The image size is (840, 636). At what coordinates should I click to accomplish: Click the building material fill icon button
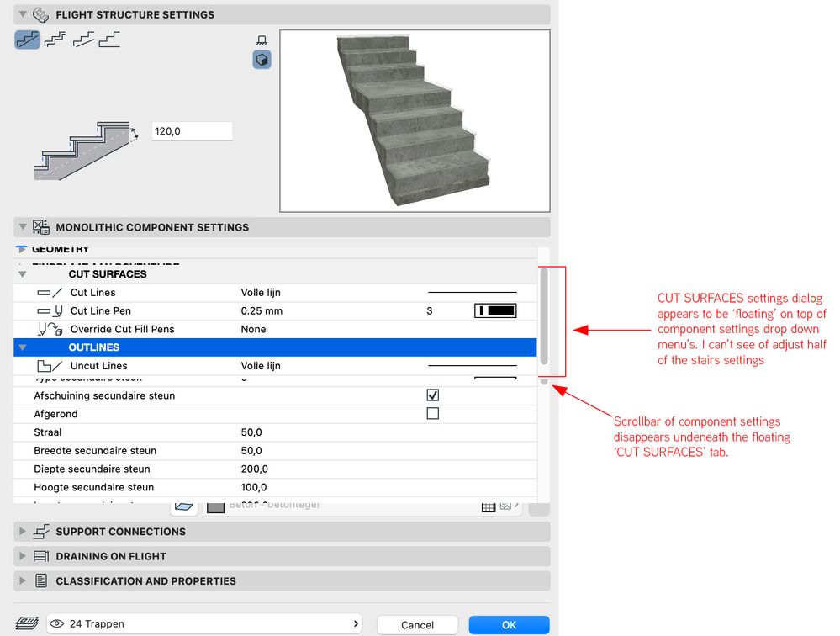184,507
